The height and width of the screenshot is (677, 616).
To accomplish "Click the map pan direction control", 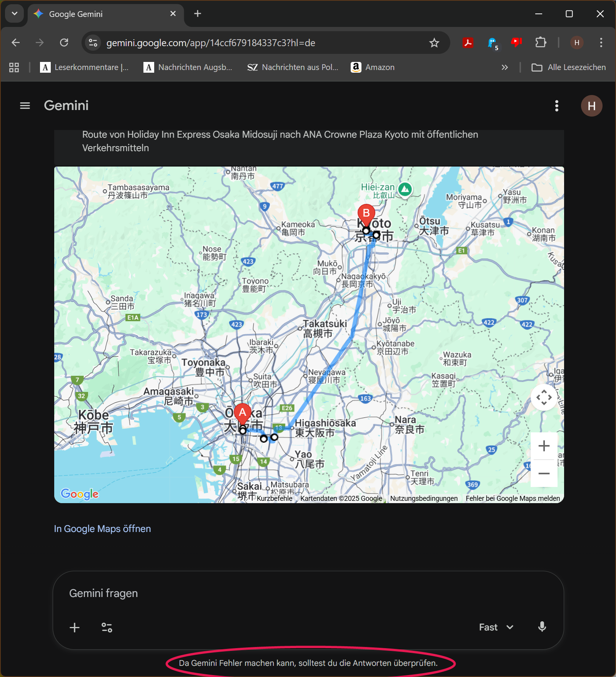I will click(x=544, y=397).
